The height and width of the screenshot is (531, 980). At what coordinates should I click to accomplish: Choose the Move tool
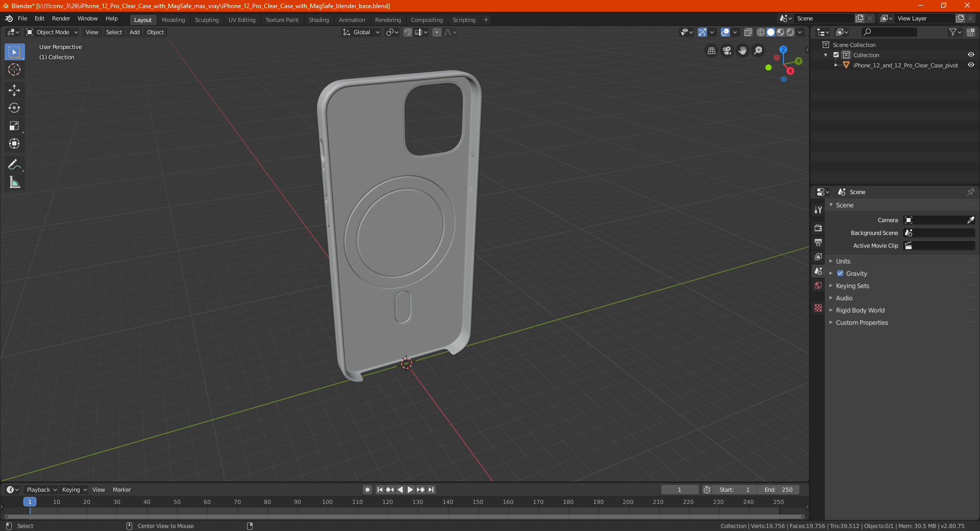click(x=14, y=90)
